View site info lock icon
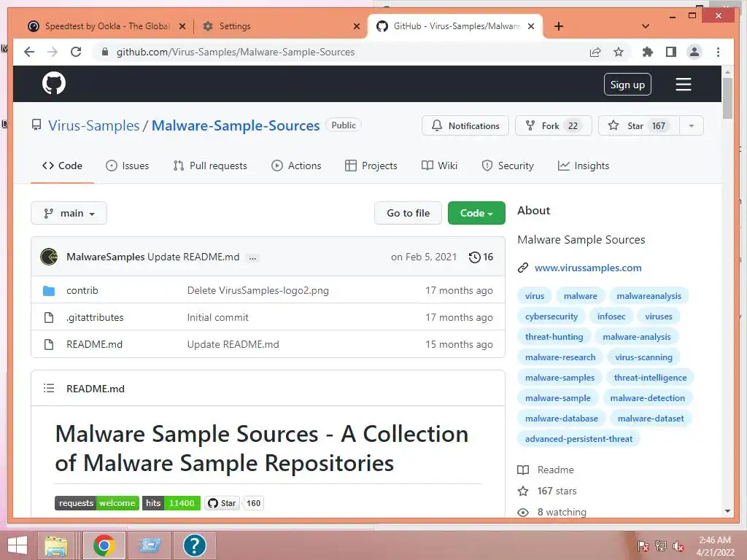The height and width of the screenshot is (560, 747). pos(105,52)
